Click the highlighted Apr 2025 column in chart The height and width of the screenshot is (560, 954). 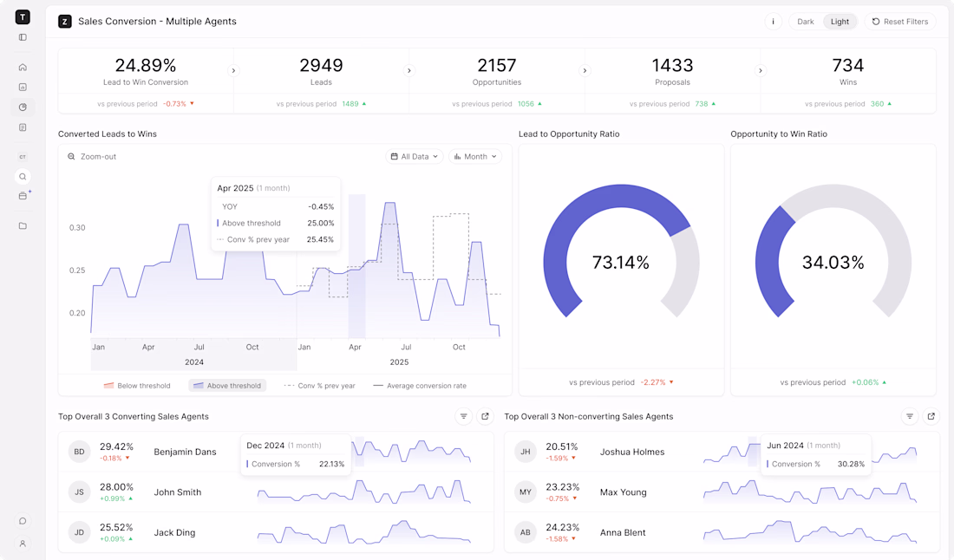(x=356, y=266)
